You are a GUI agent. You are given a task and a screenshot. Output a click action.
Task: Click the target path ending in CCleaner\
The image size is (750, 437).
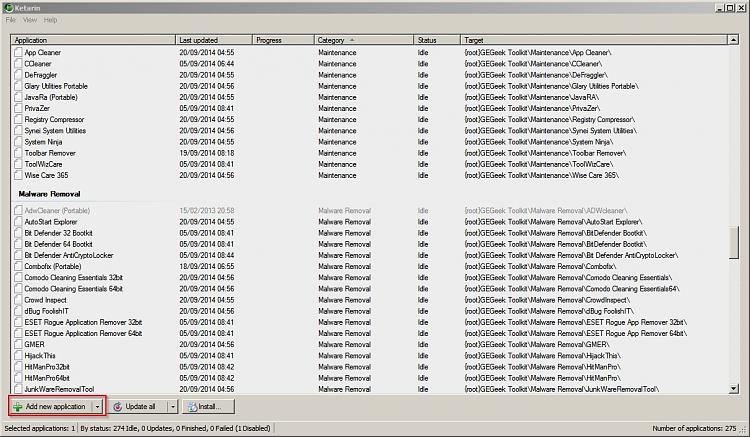pos(533,64)
